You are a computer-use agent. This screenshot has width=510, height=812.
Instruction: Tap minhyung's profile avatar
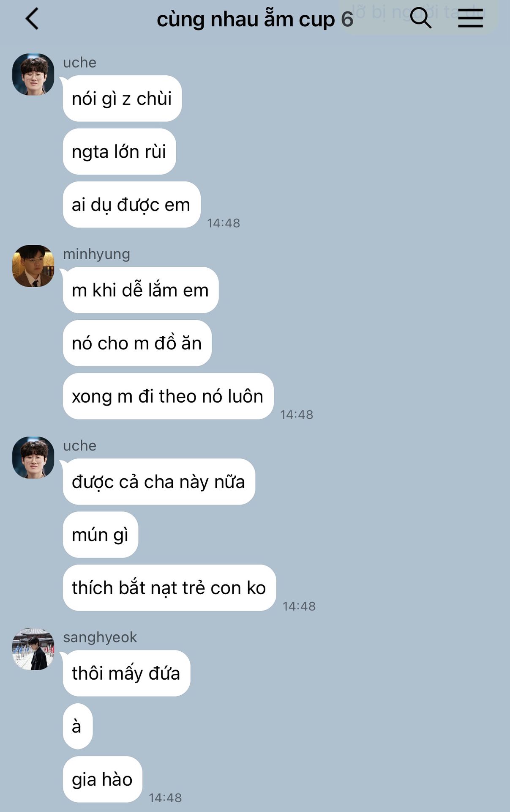(x=33, y=266)
